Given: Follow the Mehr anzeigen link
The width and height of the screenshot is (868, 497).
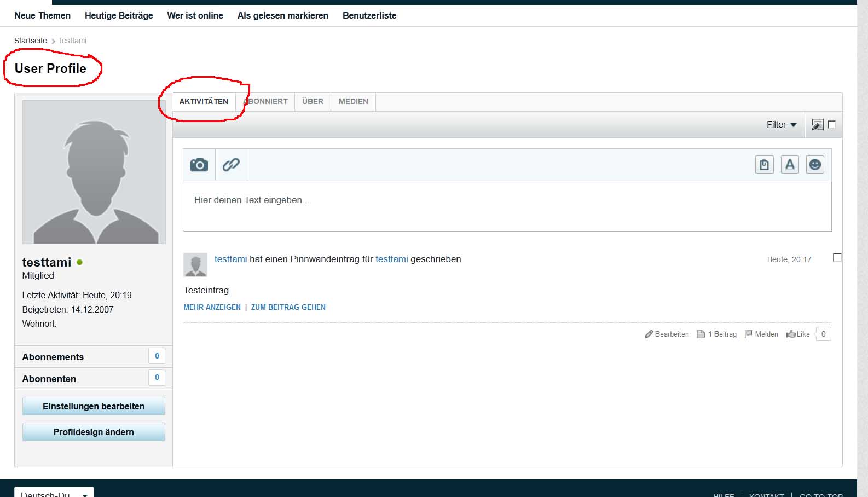Looking at the screenshot, I should tap(212, 308).
